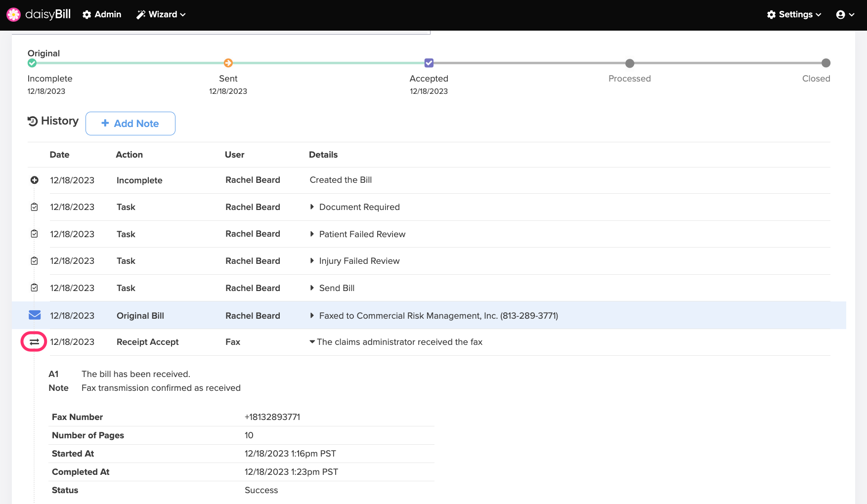Viewport: 867px width, 504px height.
Task: Click the clipboard icon for Document Required task
Action: point(35,207)
